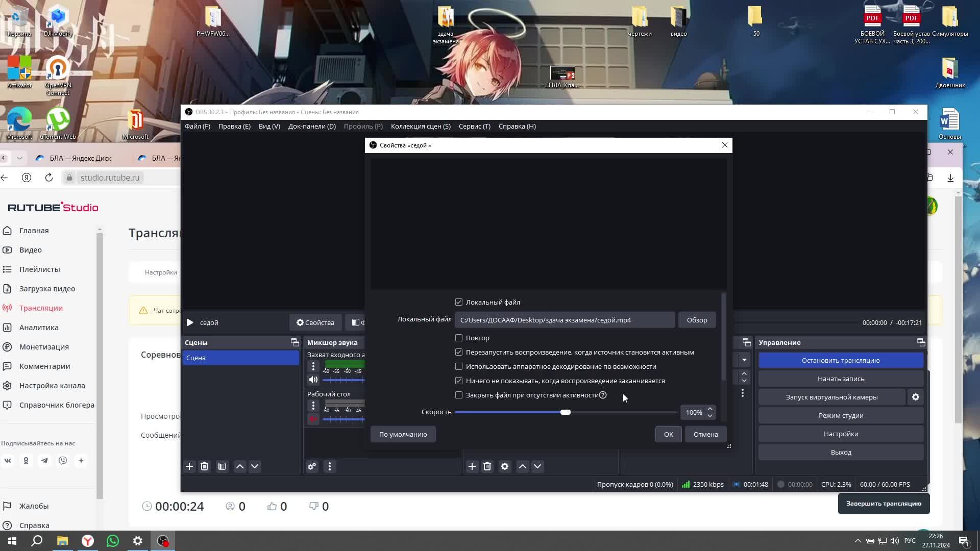The image size is (980, 551).
Task: Decrease speed with stepper down arrow
Action: pyautogui.click(x=710, y=416)
